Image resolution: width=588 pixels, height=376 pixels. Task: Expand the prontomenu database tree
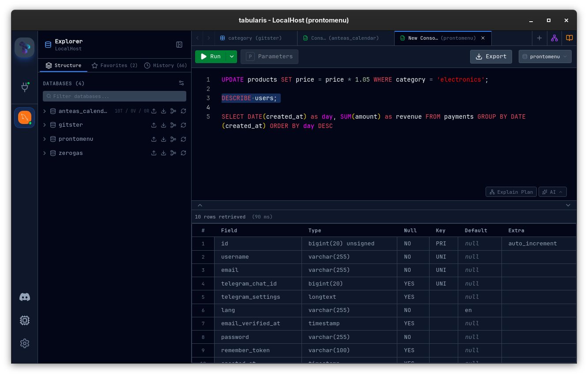[44, 139]
